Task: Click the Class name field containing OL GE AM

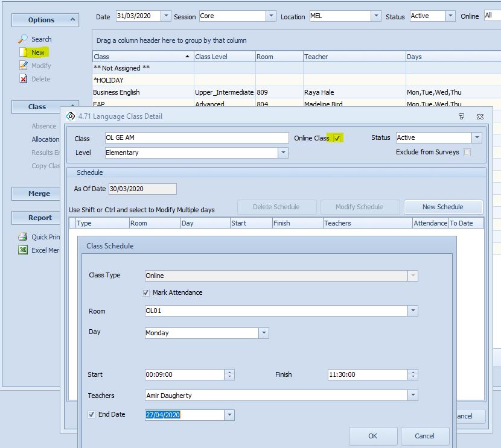Action: point(196,138)
